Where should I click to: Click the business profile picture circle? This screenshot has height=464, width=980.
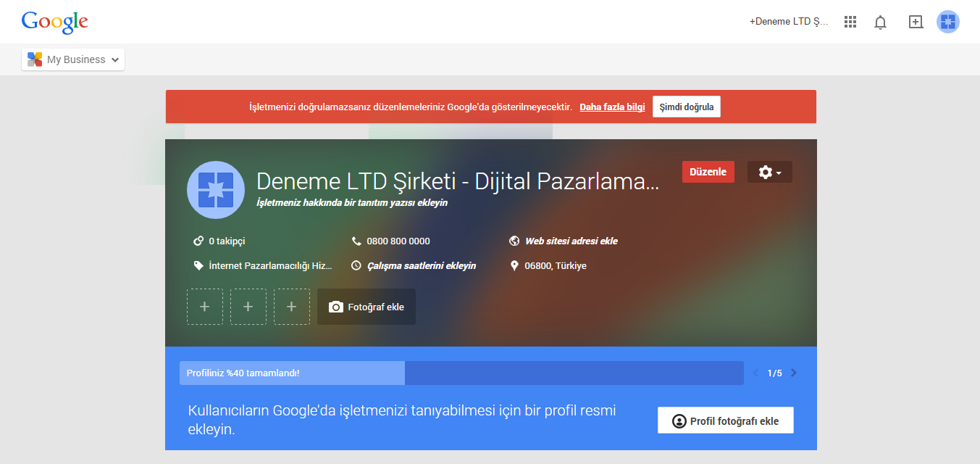(216, 190)
